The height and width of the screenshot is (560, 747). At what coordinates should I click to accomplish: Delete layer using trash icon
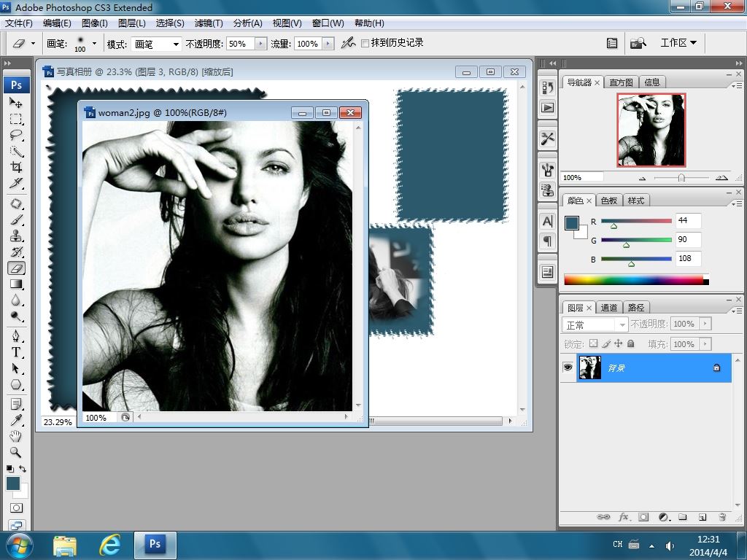coord(722,517)
